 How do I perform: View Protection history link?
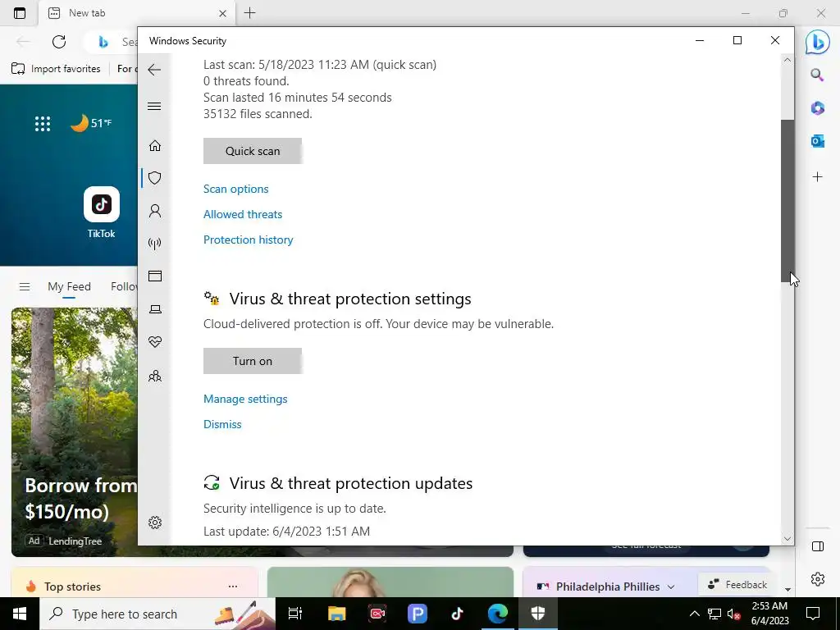click(248, 240)
